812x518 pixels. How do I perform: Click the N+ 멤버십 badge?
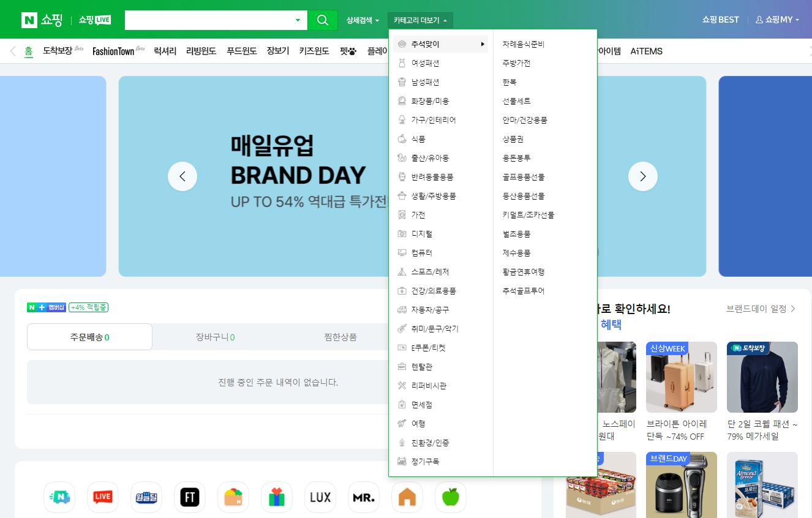(46, 307)
